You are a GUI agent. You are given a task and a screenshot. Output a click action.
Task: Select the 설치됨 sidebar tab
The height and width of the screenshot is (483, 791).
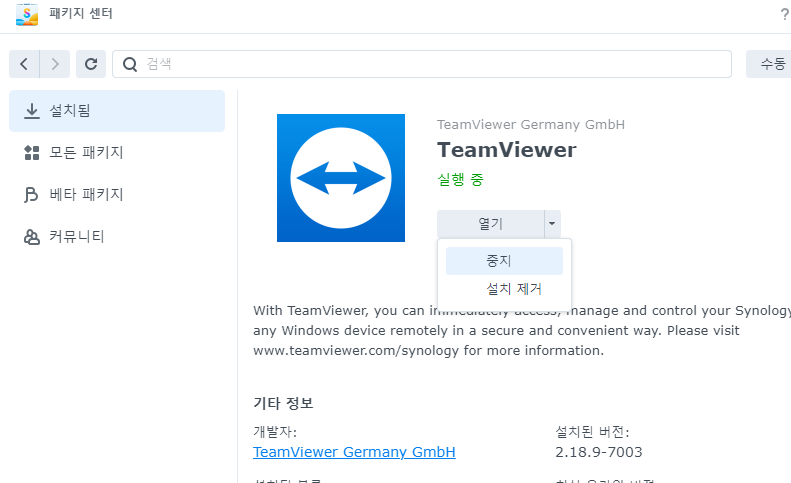pyautogui.click(x=117, y=111)
